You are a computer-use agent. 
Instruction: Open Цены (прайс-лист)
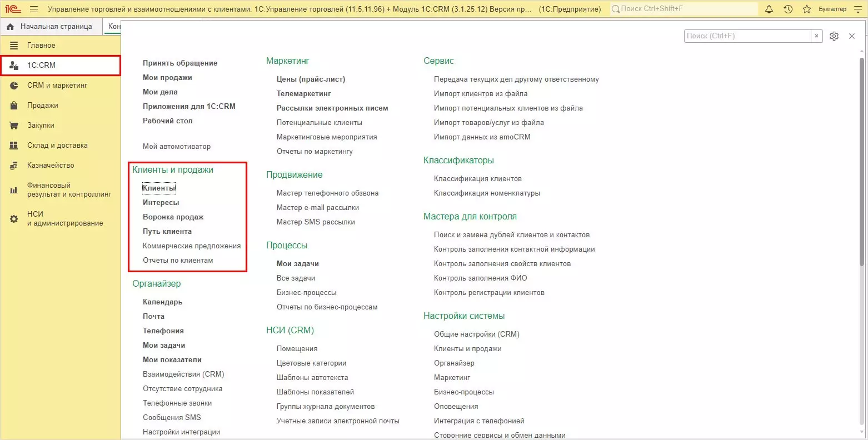pos(311,79)
